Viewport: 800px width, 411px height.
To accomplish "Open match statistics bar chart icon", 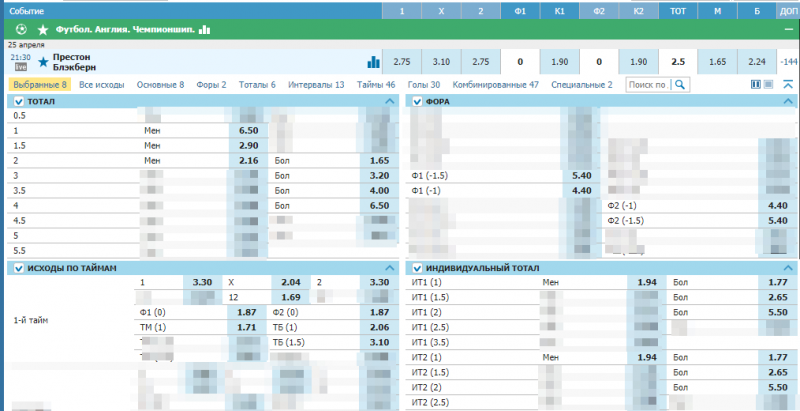I will coord(374,62).
